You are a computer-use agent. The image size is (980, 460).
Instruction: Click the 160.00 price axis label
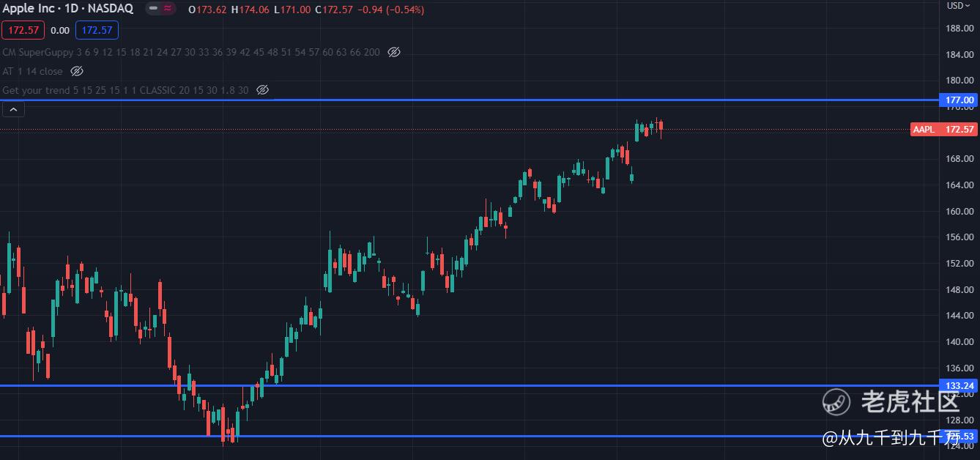959,211
